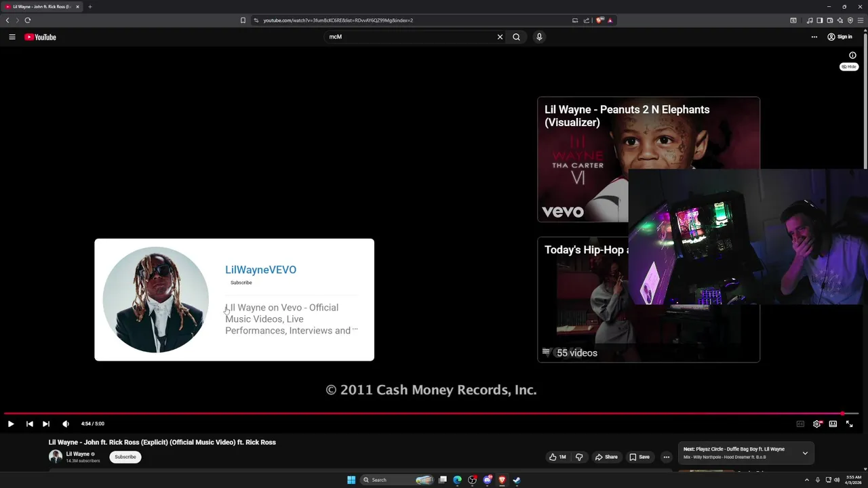Image resolution: width=868 pixels, height=488 pixels.
Task: Start voice search with microphone icon
Action: pos(539,37)
